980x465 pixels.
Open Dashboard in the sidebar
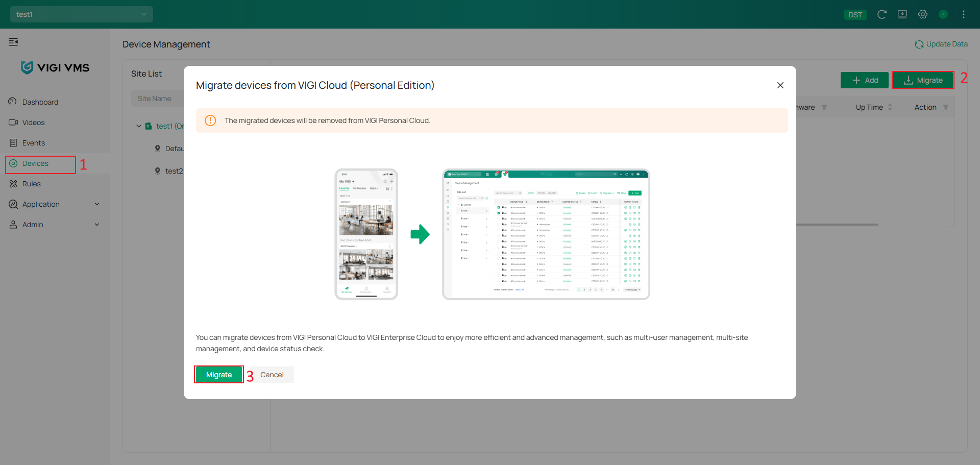tap(55, 102)
